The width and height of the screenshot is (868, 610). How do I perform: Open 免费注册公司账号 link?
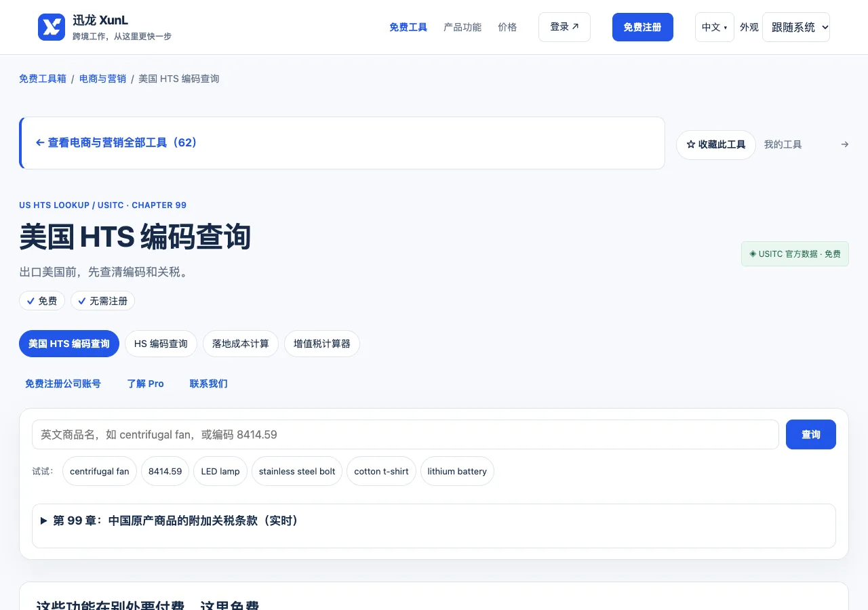[x=63, y=384]
